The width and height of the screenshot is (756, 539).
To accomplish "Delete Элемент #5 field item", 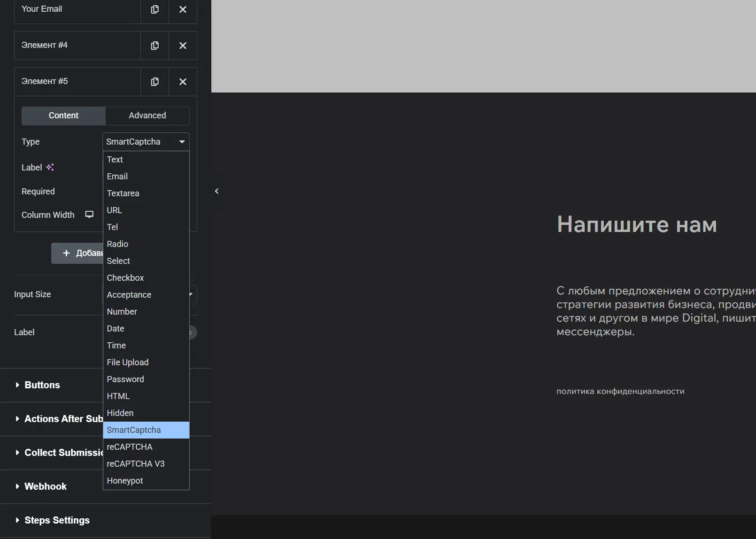I will click(x=183, y=82).
